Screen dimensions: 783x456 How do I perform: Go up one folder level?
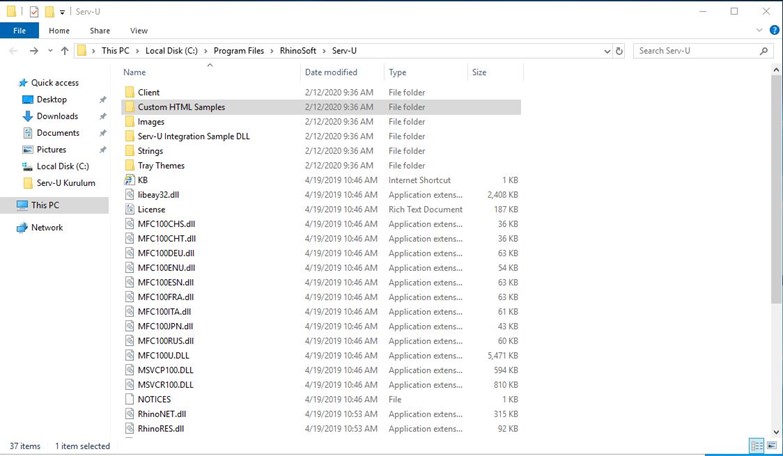click(x=64, y=50)
